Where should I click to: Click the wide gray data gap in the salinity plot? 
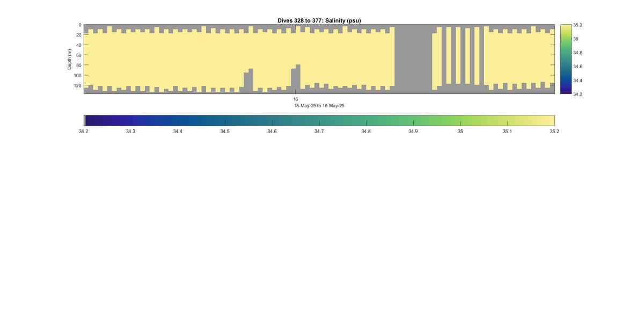pos(413,59)
